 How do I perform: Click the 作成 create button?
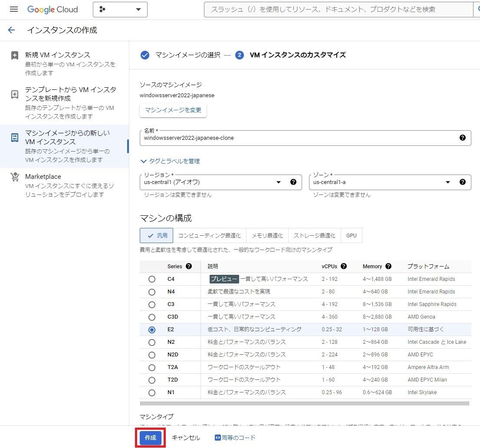(150, 438)
